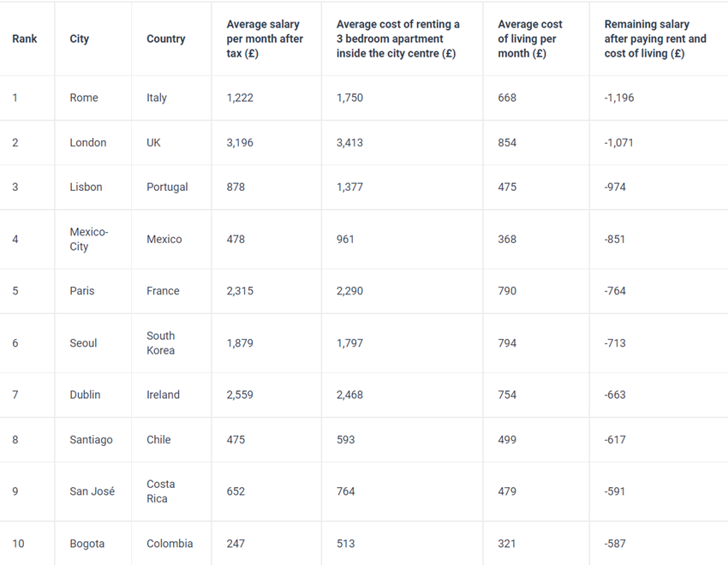This screenshot has height=565, width=728.
Task: Click the Santiago city cell
Action: 91,440
